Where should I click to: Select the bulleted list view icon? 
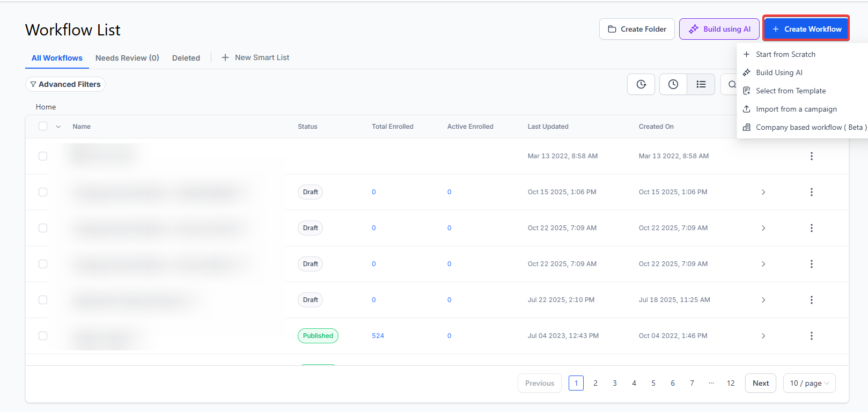pos(701,84)
